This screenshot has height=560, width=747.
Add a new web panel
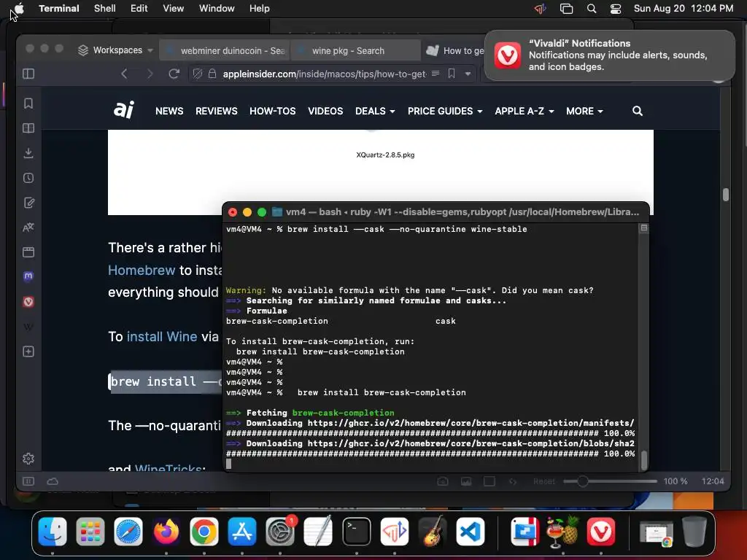(28, 351)
